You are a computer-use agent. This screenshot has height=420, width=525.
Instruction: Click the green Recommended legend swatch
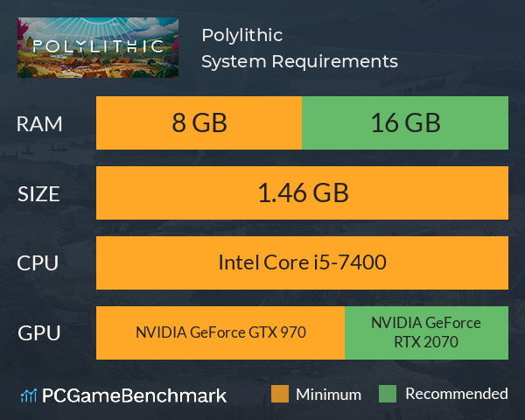(x=388, y=394)
